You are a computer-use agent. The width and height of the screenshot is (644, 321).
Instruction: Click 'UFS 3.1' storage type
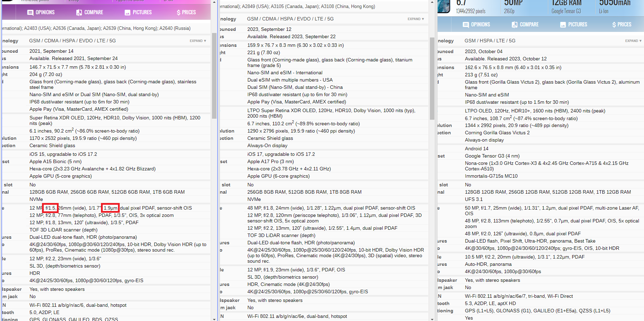[x=474, y=199]
